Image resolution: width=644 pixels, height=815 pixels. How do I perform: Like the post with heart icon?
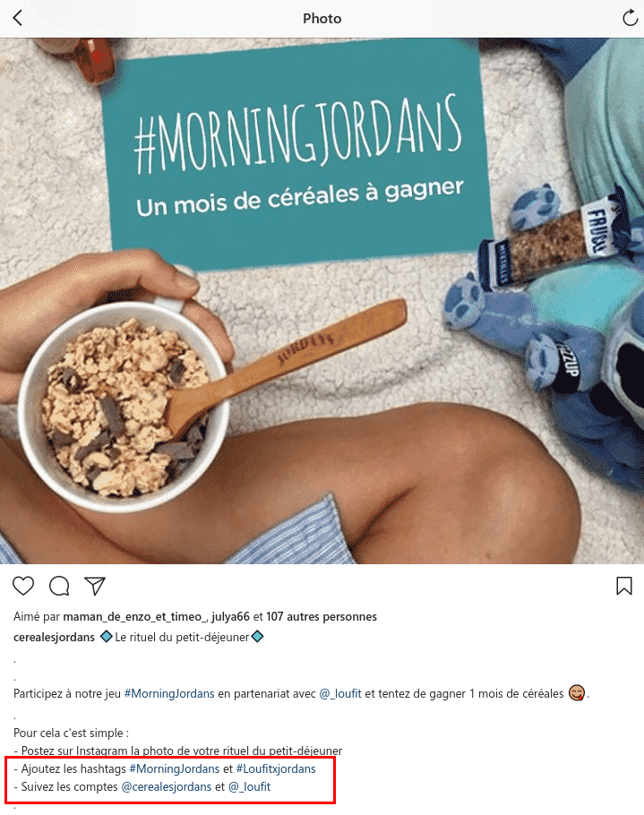(23, 586)
